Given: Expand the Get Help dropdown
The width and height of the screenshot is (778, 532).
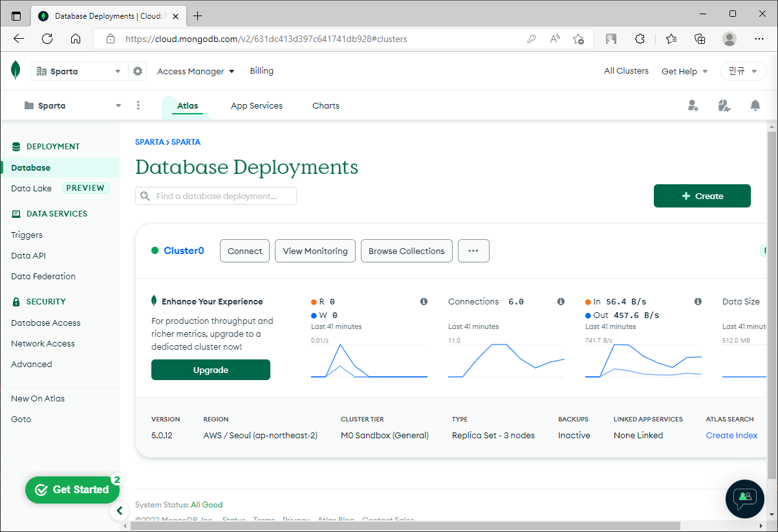Looking at the screenshot, I should click(685, 71).
